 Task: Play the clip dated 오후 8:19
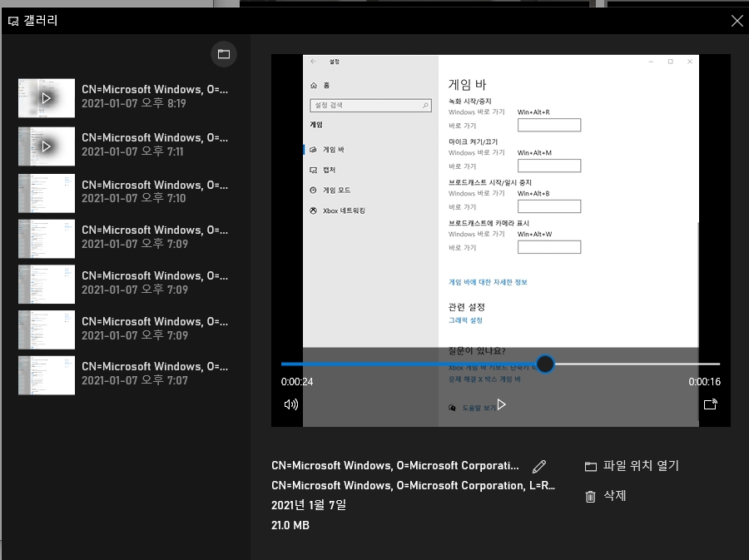point(47,98)
